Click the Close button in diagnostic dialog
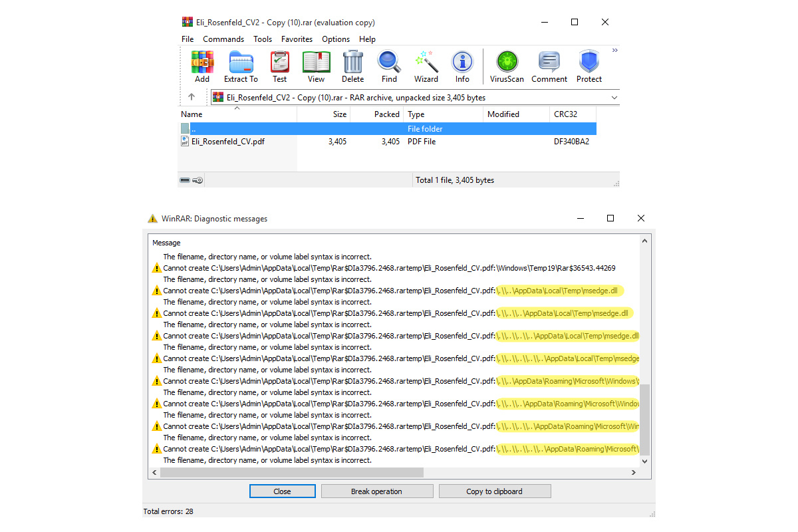Image resolution: width=798 pixels, height=532 pixels. [282, 491]
